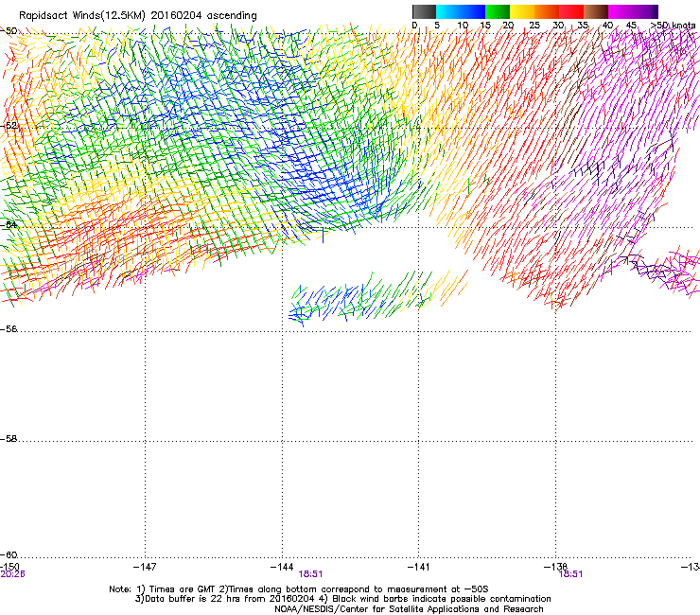Click the title 'Rapidscat Winds(12.5KM) 20160204 ascending'
Image resolution: width=700 pixels, height=615 pixels.
[x=138, y=16]
